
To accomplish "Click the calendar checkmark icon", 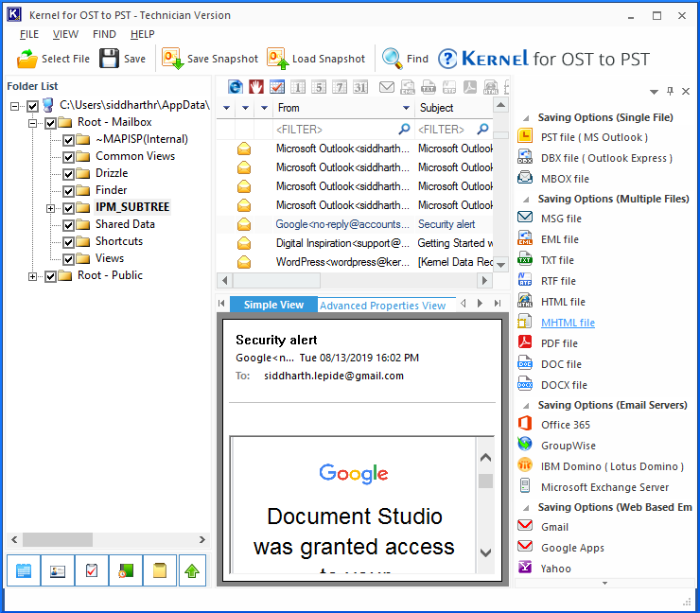I will point(277,87).
